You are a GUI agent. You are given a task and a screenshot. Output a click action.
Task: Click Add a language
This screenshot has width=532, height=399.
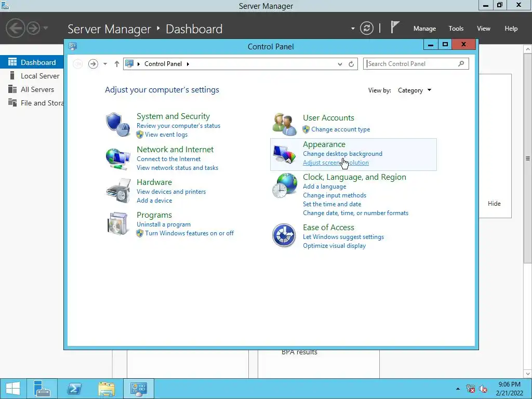pyautogui.click(x=324, y=187)
